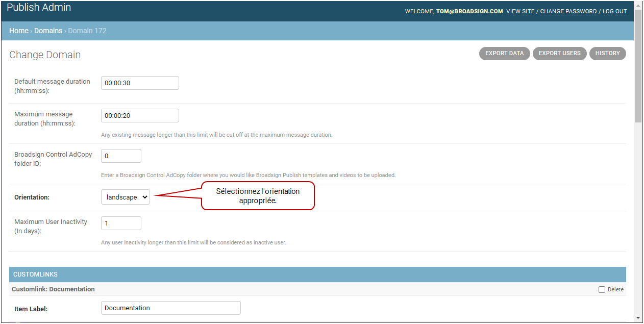This screenshot has width=644, height=324.
Task: Focus the Maximum message duration field
Action: 140,115
